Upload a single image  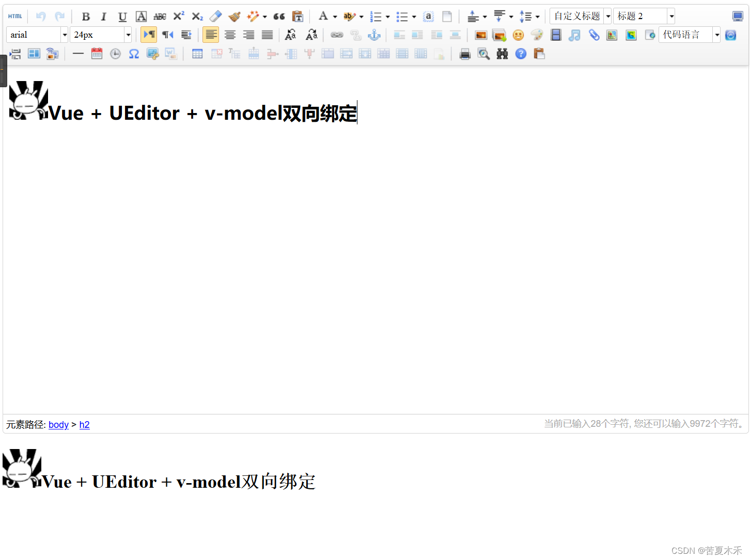(481, 35)
